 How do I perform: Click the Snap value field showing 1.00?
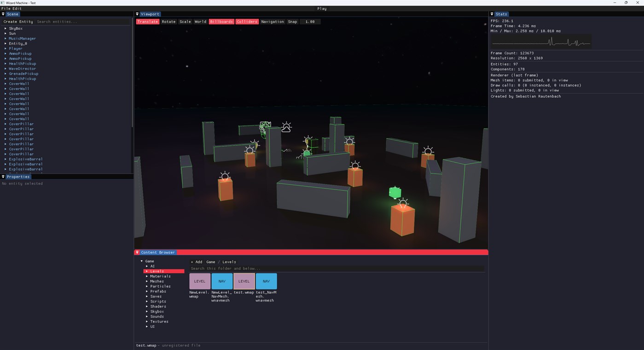[310, 22]
